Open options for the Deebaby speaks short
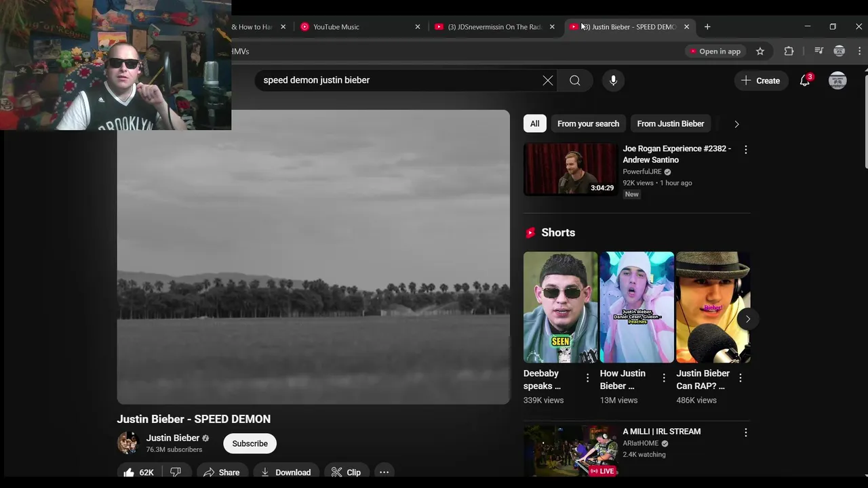Viewport: 868px width, 488px height. pyautogui.click(x=588, y=378)
